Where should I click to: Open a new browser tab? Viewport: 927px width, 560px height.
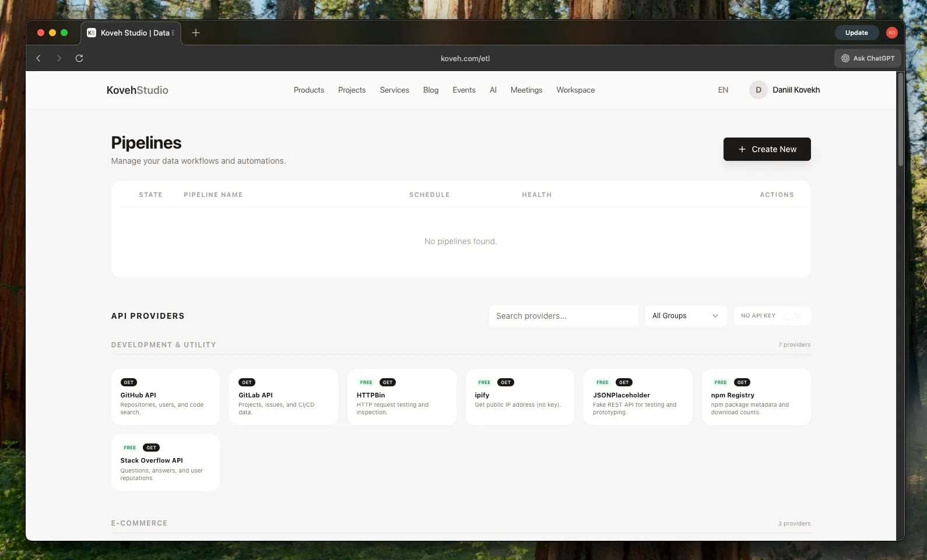click(x=196, y=33)
